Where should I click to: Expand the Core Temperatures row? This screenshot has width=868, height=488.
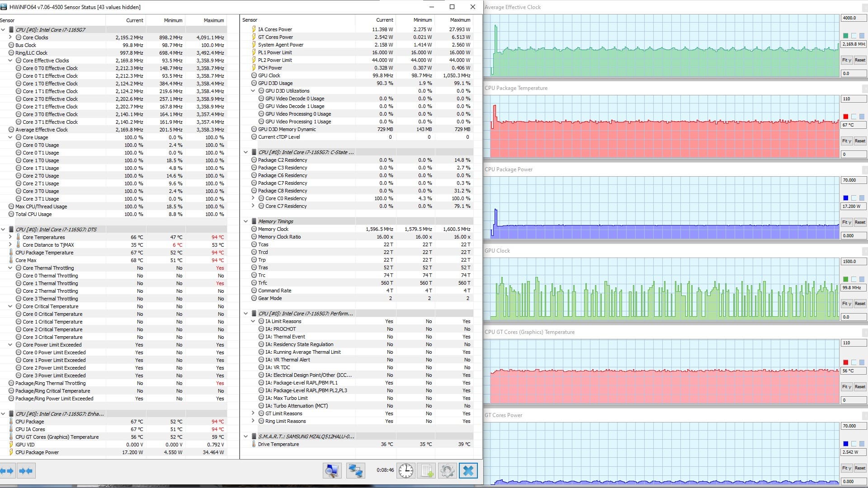(x=10, y=237)
